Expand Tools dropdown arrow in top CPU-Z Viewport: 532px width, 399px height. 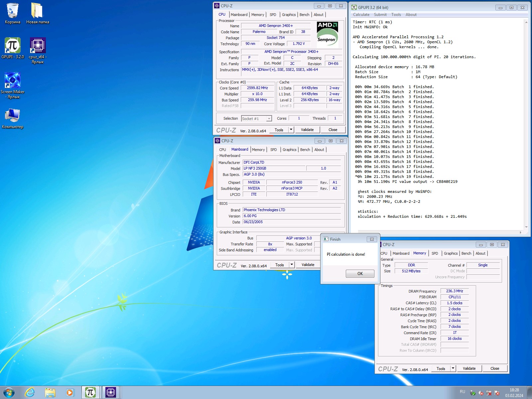pos(291,130)
